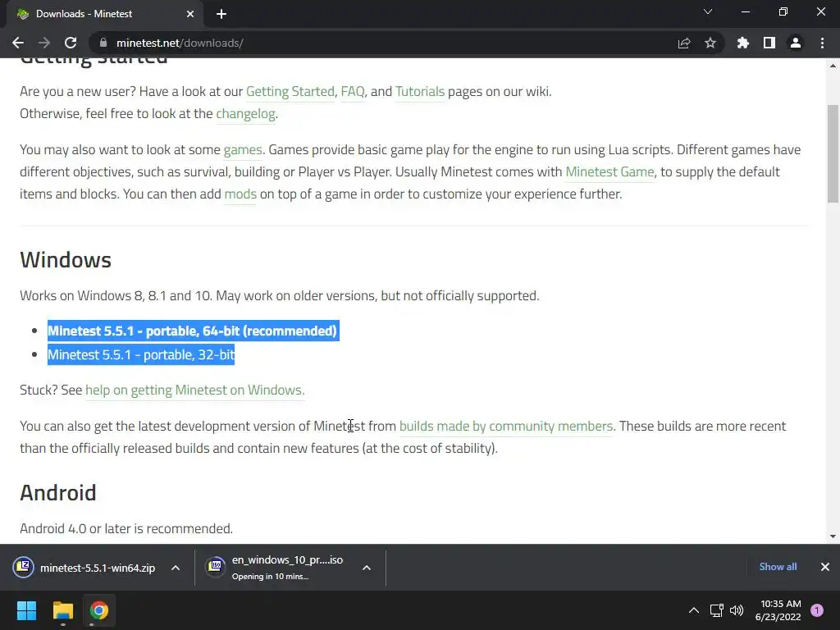Show all downloads
The width and height of the screenshot is (840, 630).
pyautogui.click(x=778, y=567)
